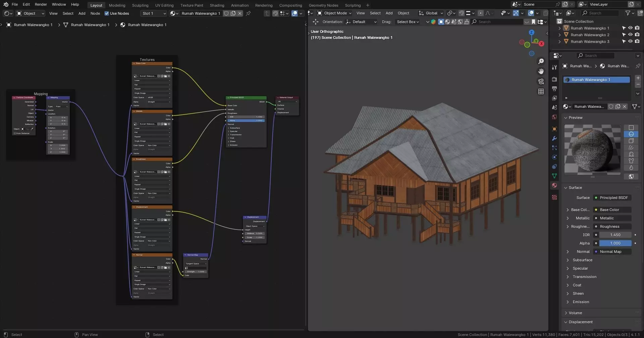Screen dimensions: 644x338
Task: Adjust the Alpha slider in Surface panel
Action: tap(615, 243)
